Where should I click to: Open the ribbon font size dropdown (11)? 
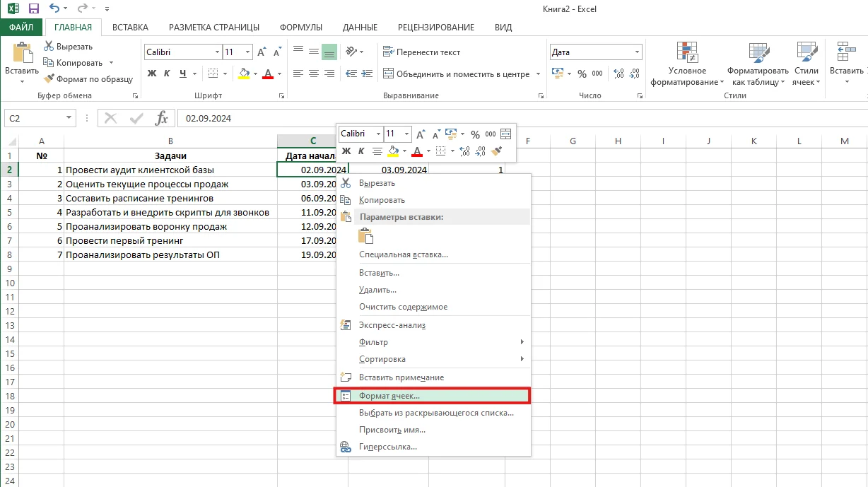coord(247,52)
